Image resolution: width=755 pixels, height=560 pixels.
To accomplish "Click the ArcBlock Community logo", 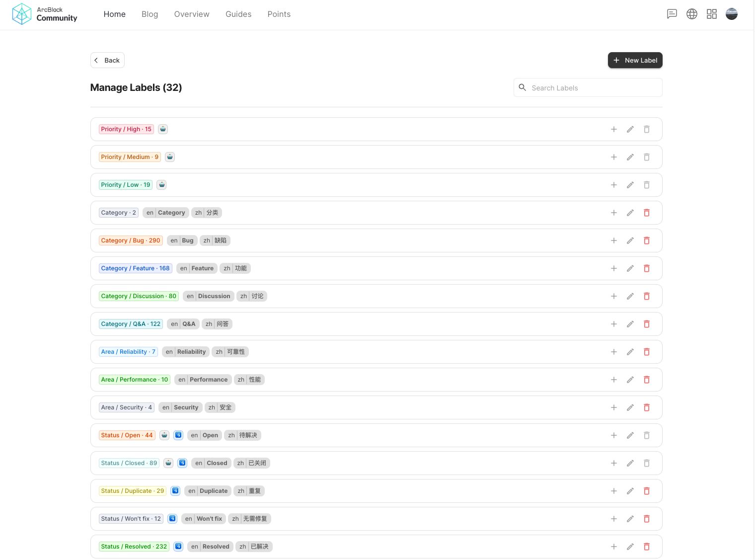I will tap(45, 14).
